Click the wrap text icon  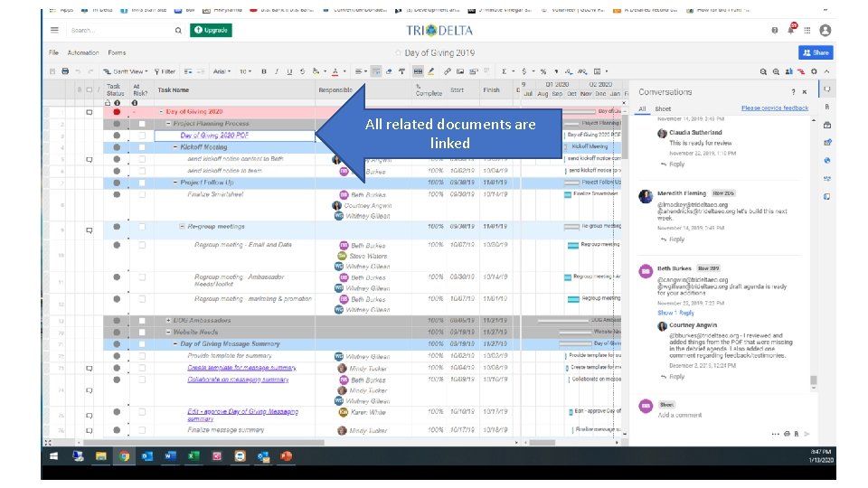[376, 71]
